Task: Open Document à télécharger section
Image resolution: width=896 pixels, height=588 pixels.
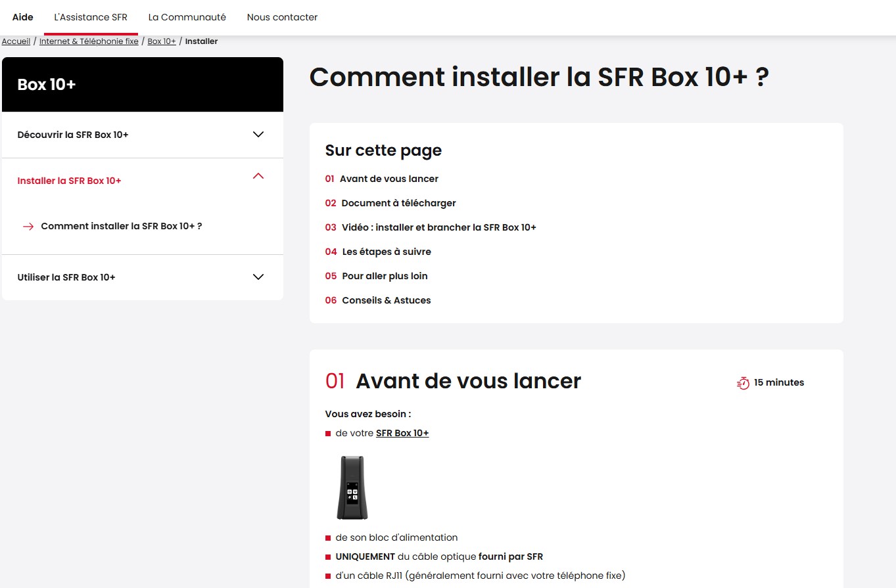Action: coord(398,202)
